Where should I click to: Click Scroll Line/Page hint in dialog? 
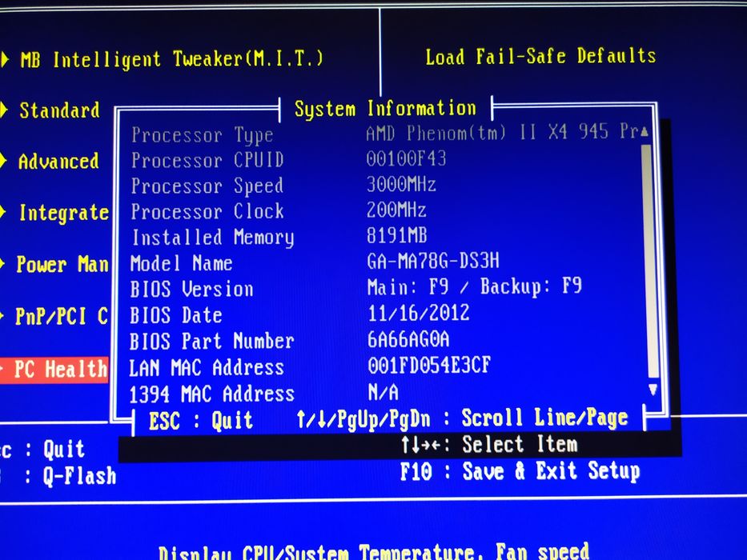[x=545, y=418]
